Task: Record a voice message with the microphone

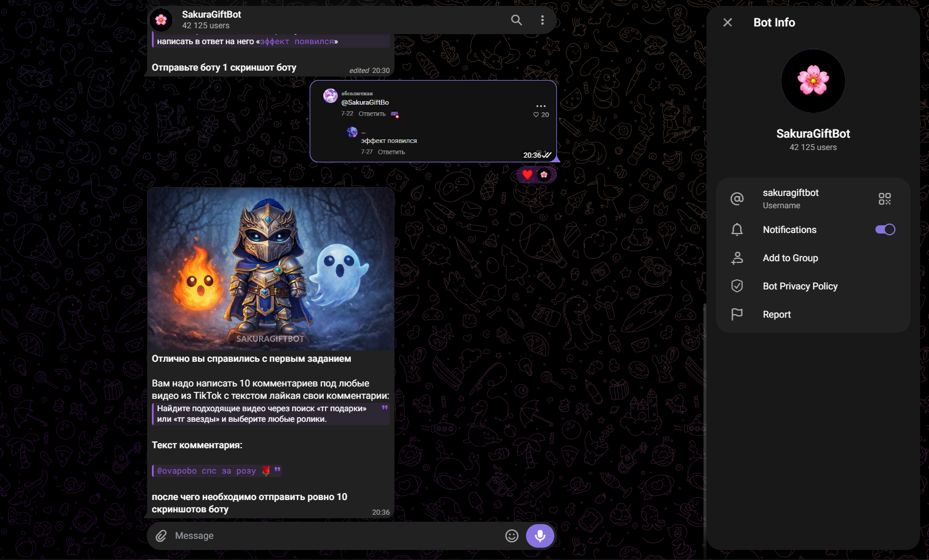Action: point(540,536)
